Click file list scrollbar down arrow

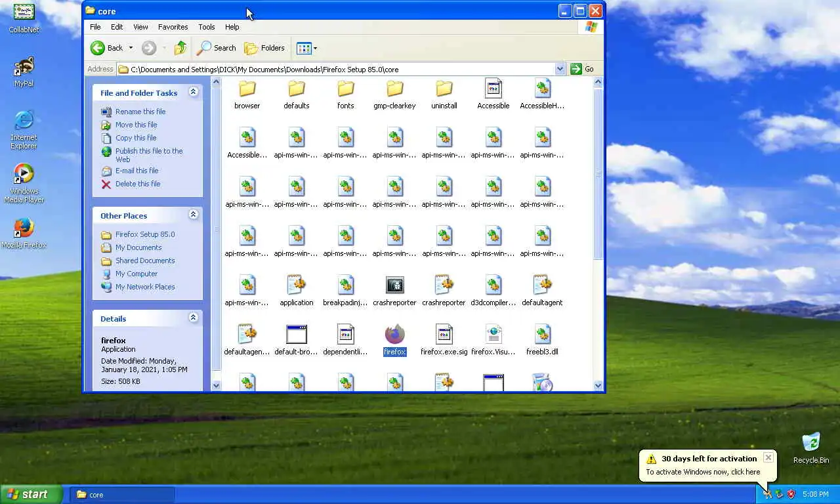(598, 385)
